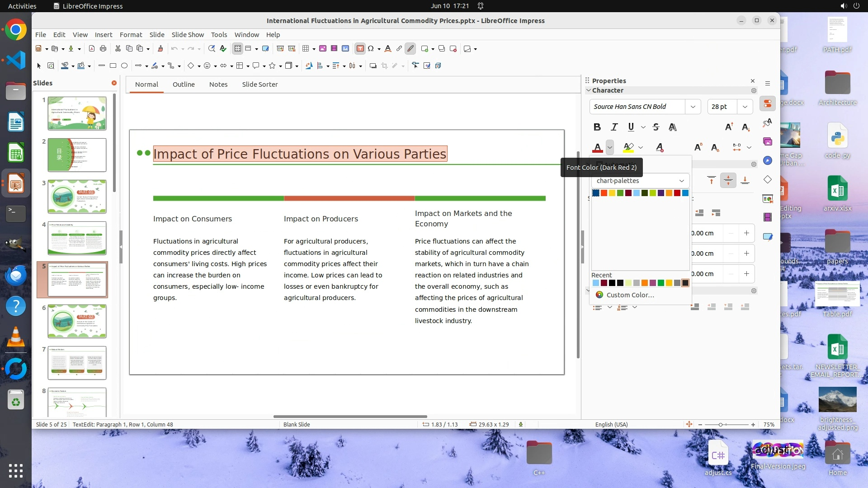Select slide 6 thumbnail
The width and height of the screenshot is (868, 488).
click(77, 321)
